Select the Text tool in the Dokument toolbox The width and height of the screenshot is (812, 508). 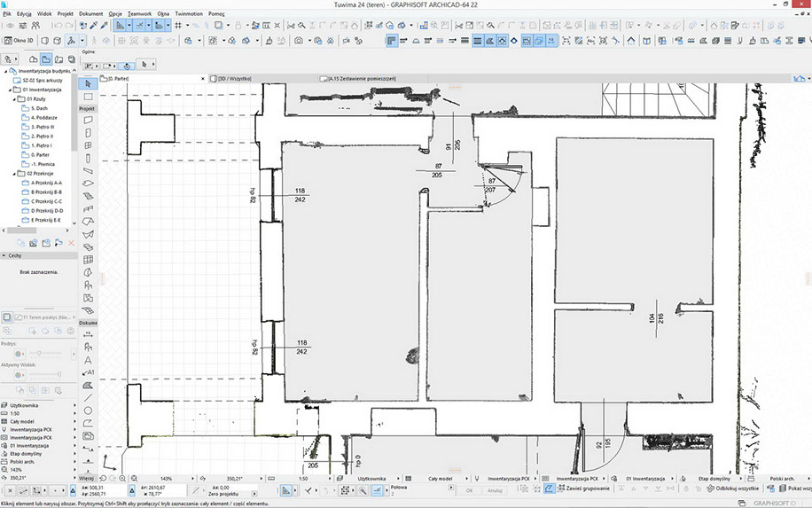pyautogui.click(x=88, y=360)
